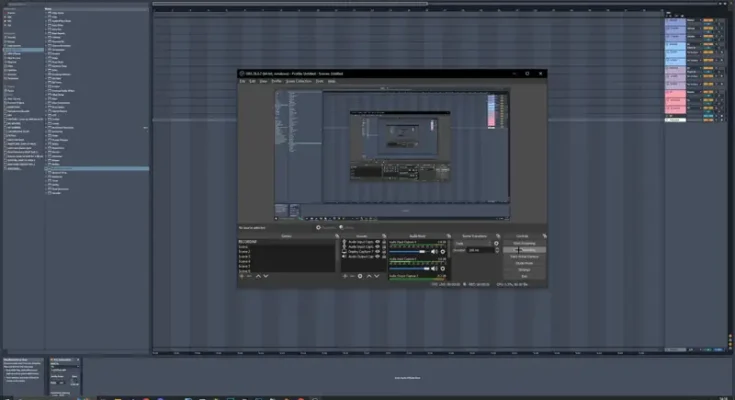Click the transition Duration spin box
The height and width of the screenshot is (400, 735).
pyautogui.click(x=480, y=250)
